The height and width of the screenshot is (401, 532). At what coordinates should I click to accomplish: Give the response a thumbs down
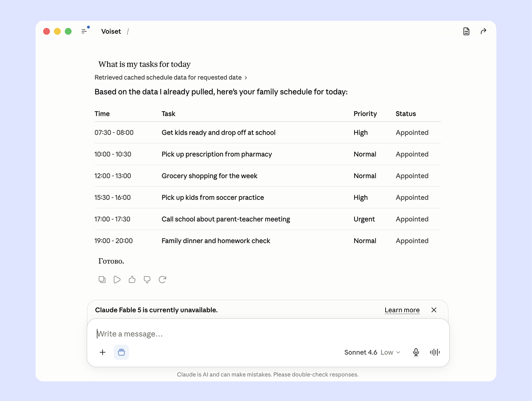(147, 280)
